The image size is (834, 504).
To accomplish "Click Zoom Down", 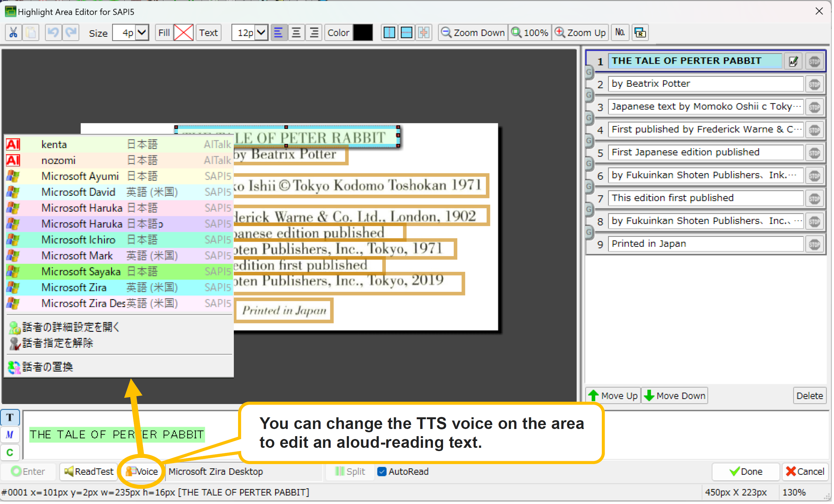I will click(473, 33).
